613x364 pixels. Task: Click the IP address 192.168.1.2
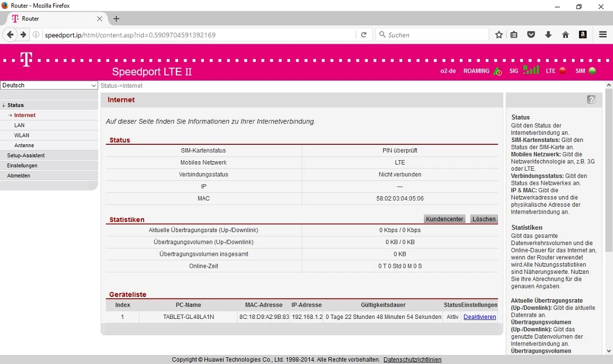tap(307, 317)
